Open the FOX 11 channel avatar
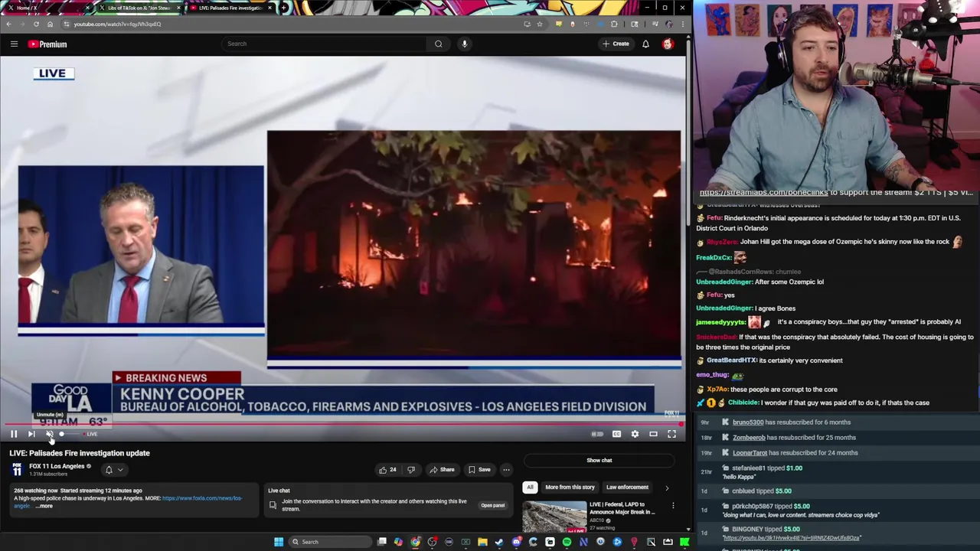 click(x=17, y=469)
